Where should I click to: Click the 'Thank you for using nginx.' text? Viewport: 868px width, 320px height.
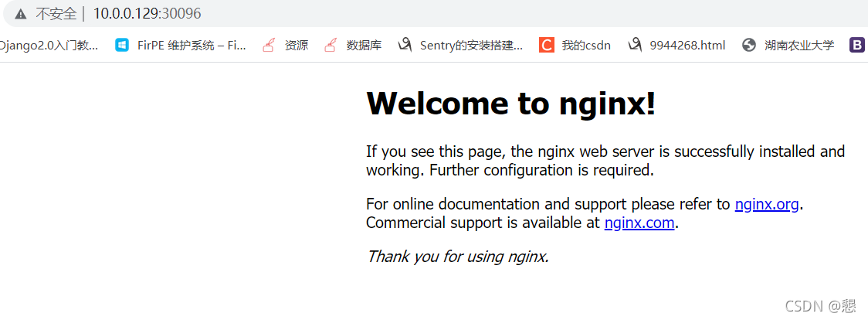tap(457, 257)
